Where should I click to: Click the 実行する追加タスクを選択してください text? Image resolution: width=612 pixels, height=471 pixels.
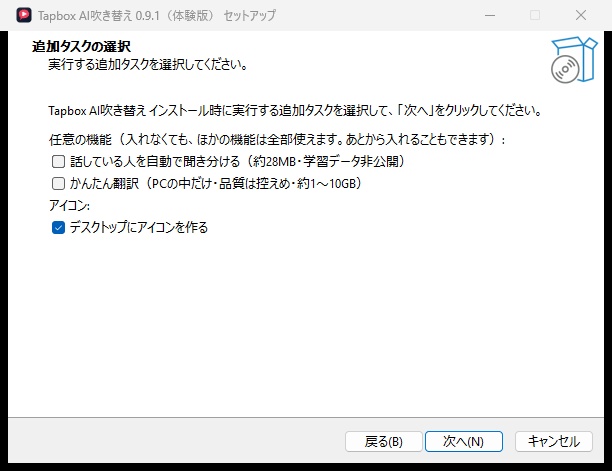coord(148,64)
